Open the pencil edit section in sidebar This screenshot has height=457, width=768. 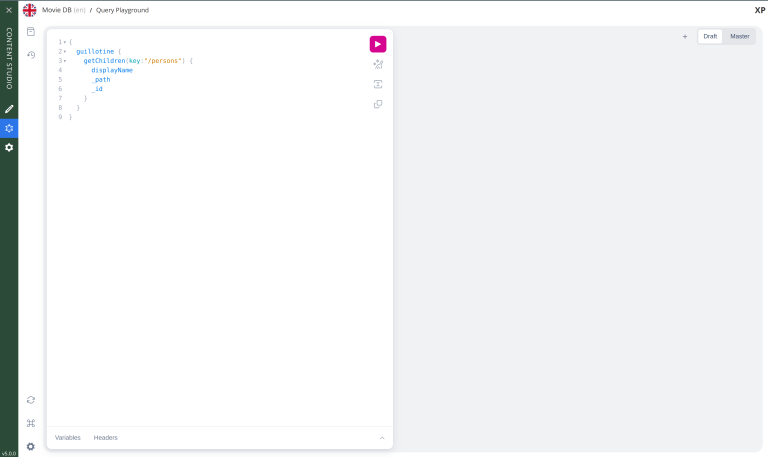tap(9, 109)
